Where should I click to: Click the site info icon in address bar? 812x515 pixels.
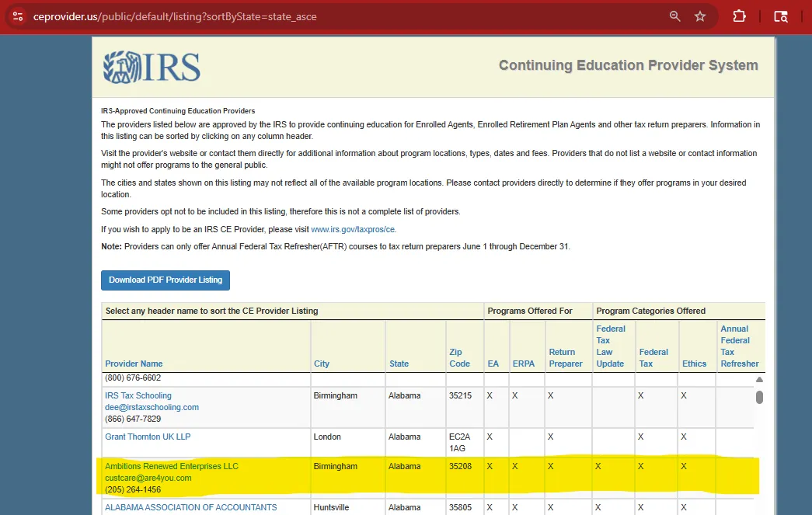pyautogui.click(x=17, y=16)
